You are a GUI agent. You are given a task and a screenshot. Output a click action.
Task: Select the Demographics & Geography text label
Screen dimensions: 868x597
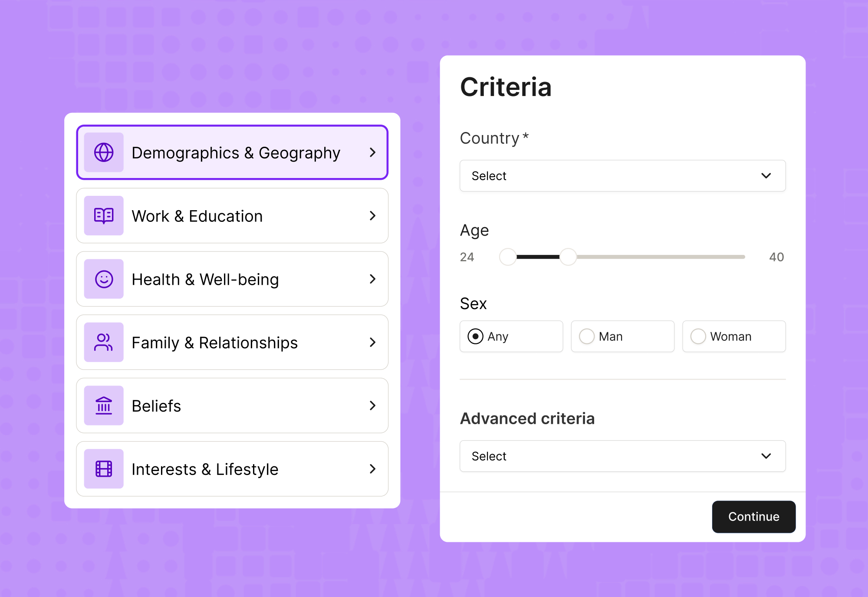(x=236, y=153)
